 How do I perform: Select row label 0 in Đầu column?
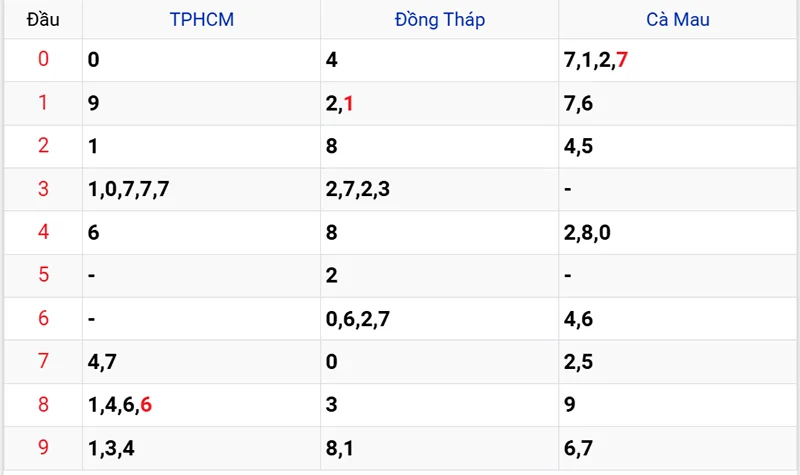point(43,60)
